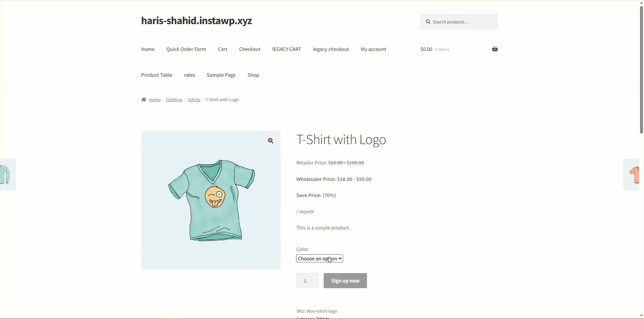Click the T-shirt product image
The image size is (644, 319).
click(211, 200)
